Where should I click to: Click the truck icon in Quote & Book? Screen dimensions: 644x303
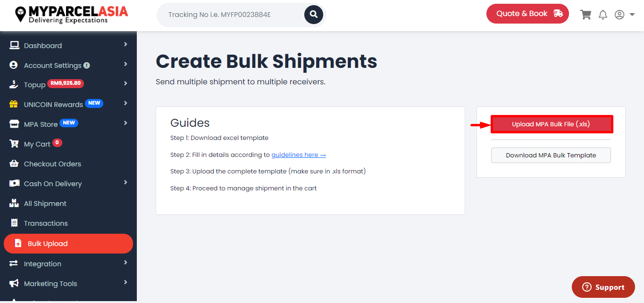tap(558, 14)
